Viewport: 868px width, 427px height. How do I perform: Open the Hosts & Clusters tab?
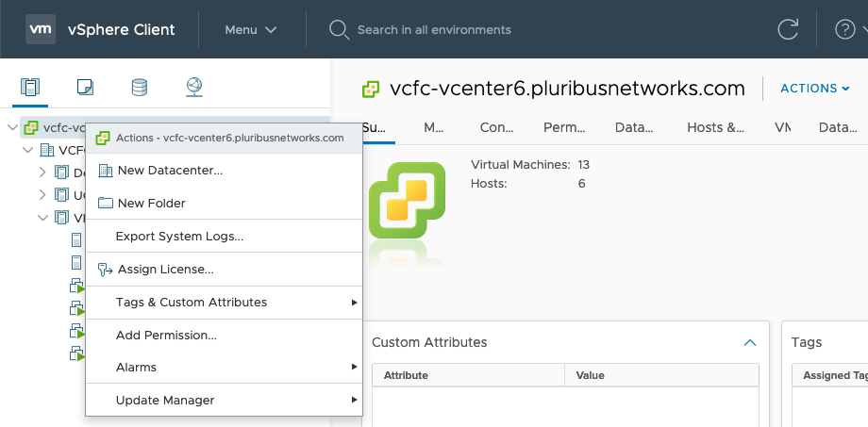715,128
